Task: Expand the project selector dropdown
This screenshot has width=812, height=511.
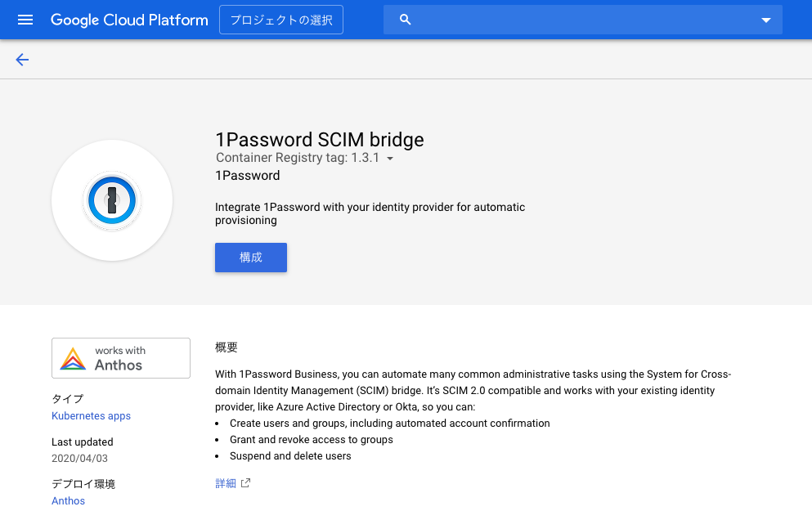Action: click(280, 19)
